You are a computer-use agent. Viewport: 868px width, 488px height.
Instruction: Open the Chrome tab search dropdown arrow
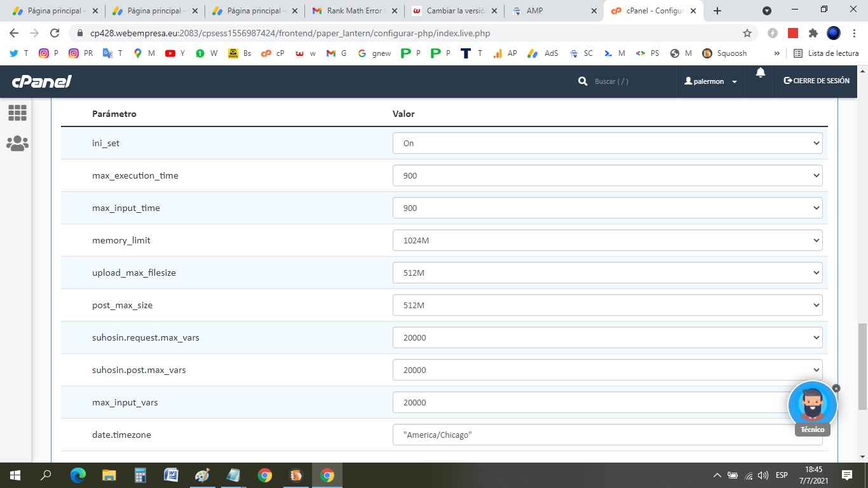[767, 11]
